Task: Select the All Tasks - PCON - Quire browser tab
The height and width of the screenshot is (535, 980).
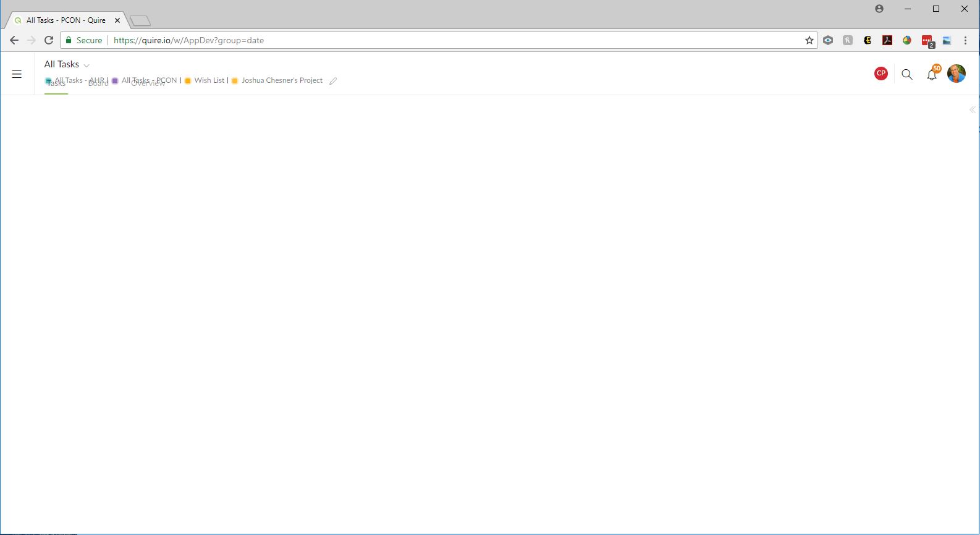Action: [67, 20]
